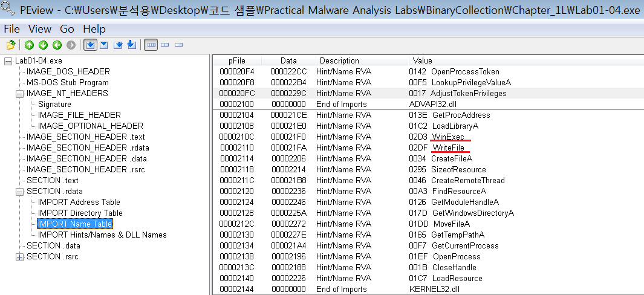Select the GetWindowsDirectoryA row

pos(428,213)
